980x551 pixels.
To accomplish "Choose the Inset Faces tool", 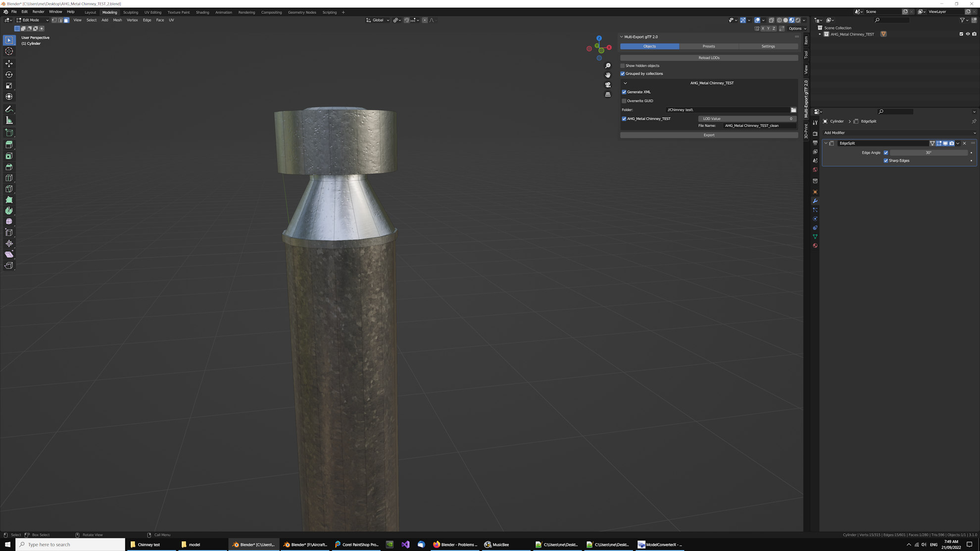I will point(9,156).
